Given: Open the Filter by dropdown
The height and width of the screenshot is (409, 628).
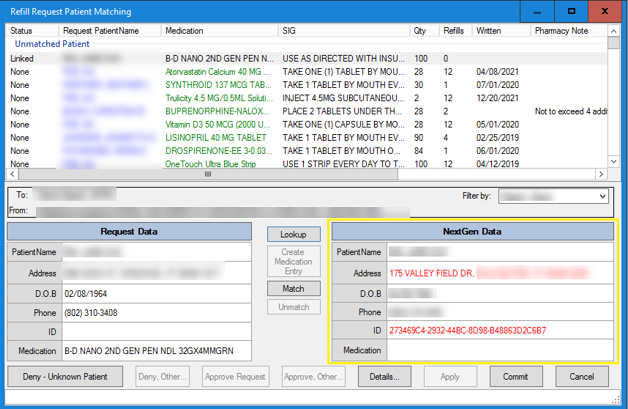Looking at the screenshot, I should tap(553, 196).
